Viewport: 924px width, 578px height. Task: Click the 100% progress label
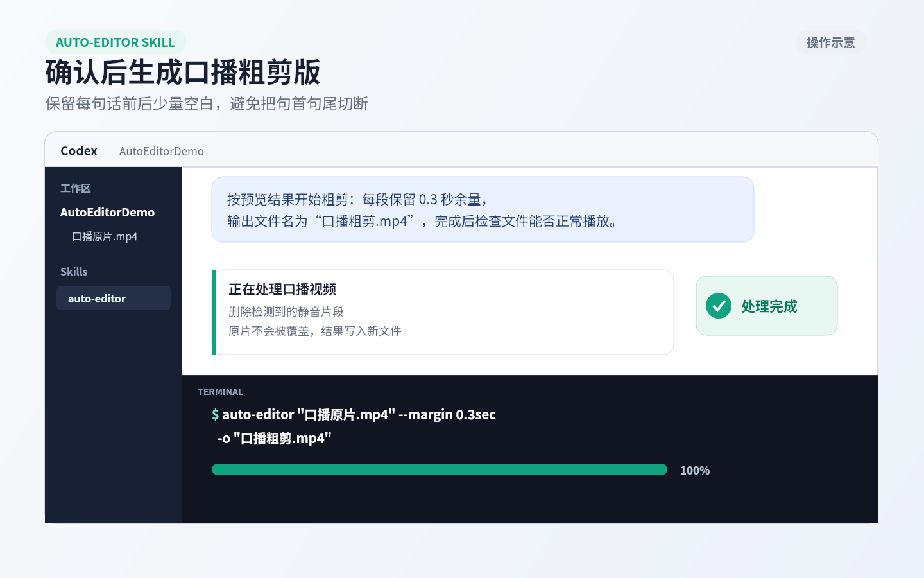[695, 470]
